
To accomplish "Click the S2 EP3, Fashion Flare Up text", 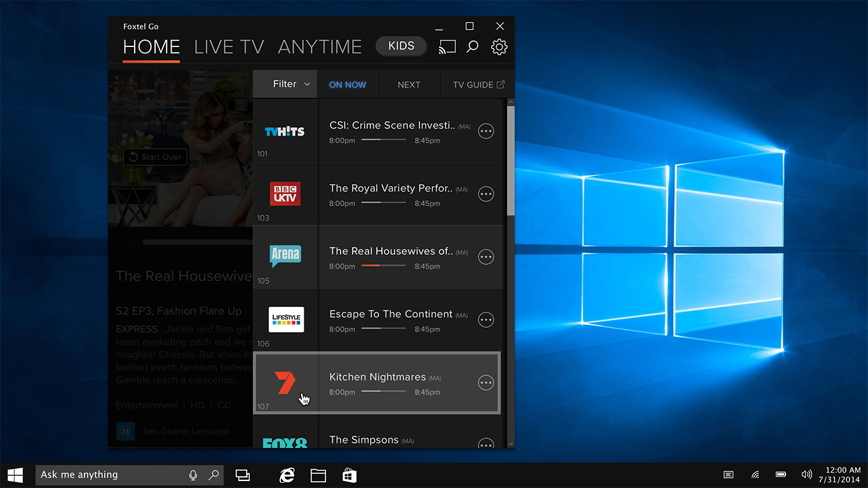I will coord(179,311).
